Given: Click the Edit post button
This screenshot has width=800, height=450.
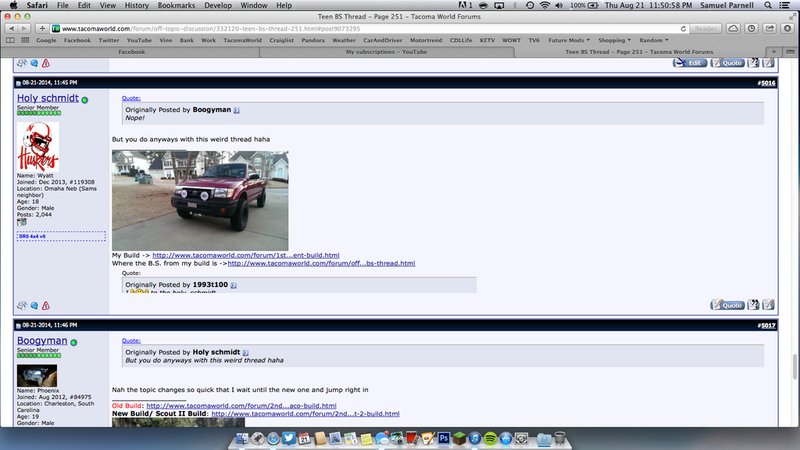Looking at the screenshot, I should pos(690,63).
